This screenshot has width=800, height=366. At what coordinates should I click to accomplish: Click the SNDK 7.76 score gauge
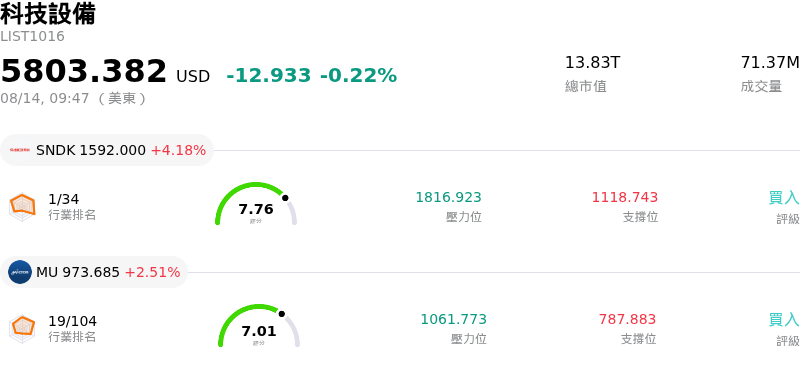tap(256, 204)
